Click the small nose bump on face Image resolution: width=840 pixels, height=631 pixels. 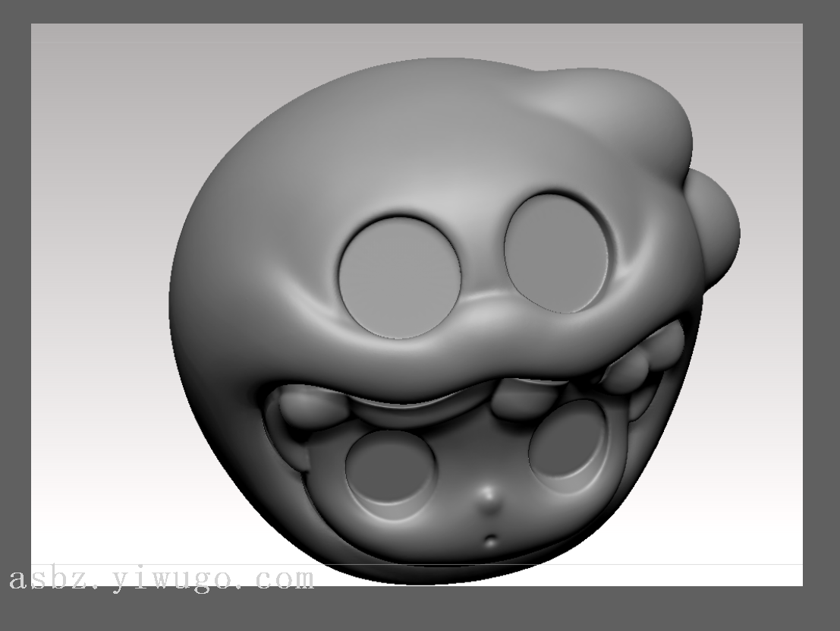[489, 497]
